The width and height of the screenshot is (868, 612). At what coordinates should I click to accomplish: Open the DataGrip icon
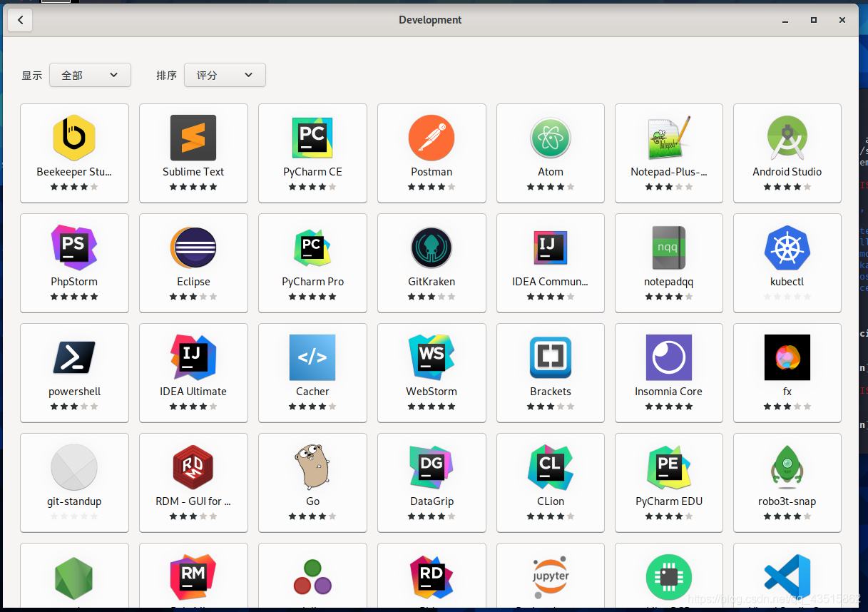click(432, 467)
